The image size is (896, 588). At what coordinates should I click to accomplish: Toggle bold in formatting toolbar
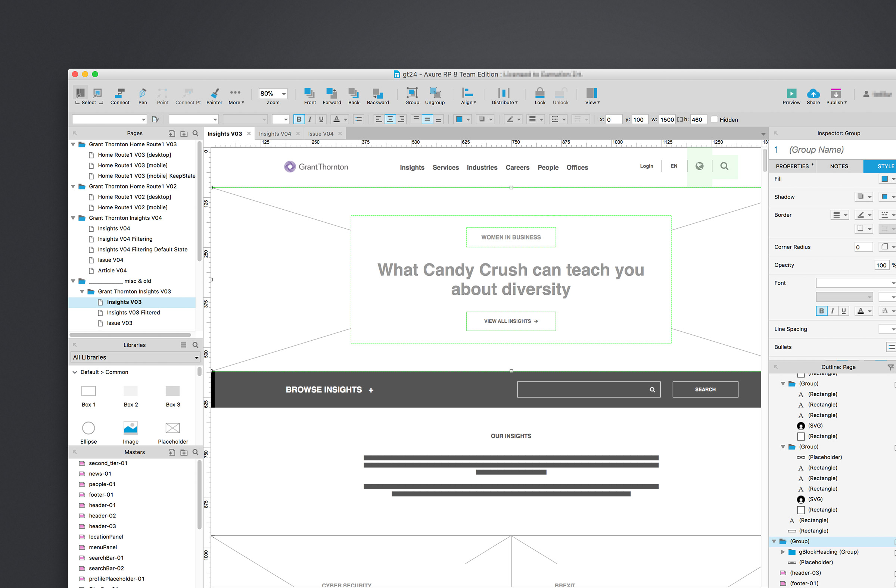pyautogui.click(x=299, y=120)
